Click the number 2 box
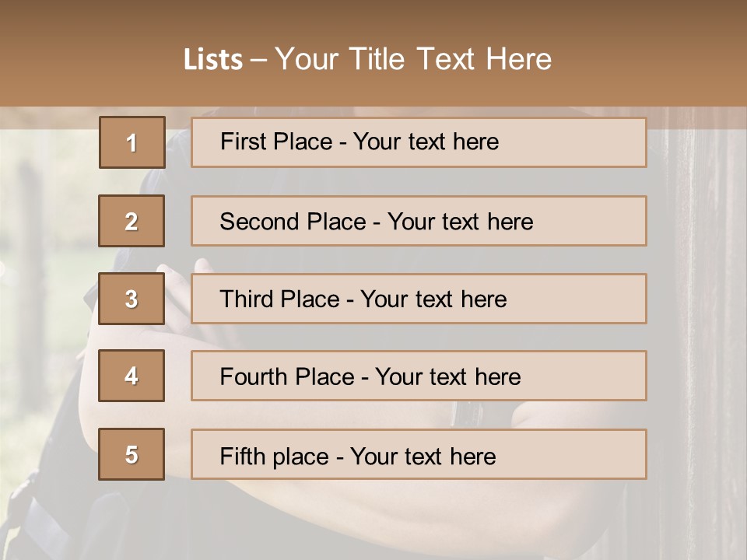Screen dimensions: 747x560 coord(132,221)
